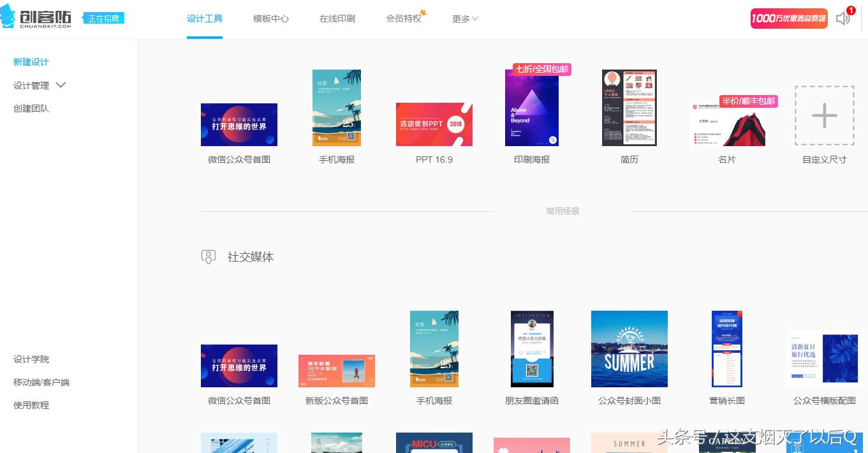Click 创建团队 in the sidebar

click(31, 108)
